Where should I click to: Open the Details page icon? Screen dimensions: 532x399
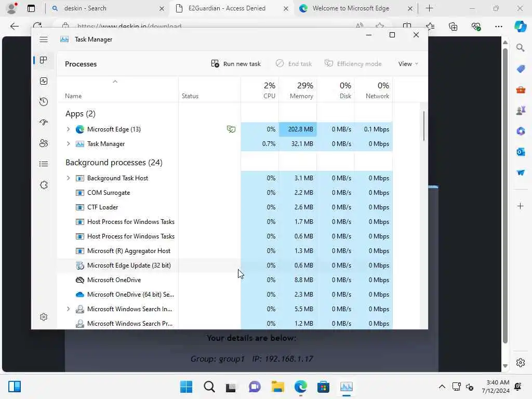coord(44,164)
